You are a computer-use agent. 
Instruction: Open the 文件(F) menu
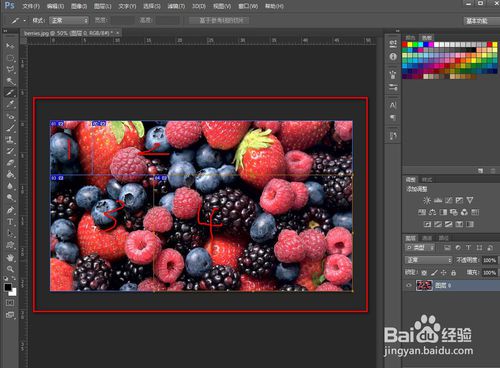pyautogui.click(x=31, y=6)
